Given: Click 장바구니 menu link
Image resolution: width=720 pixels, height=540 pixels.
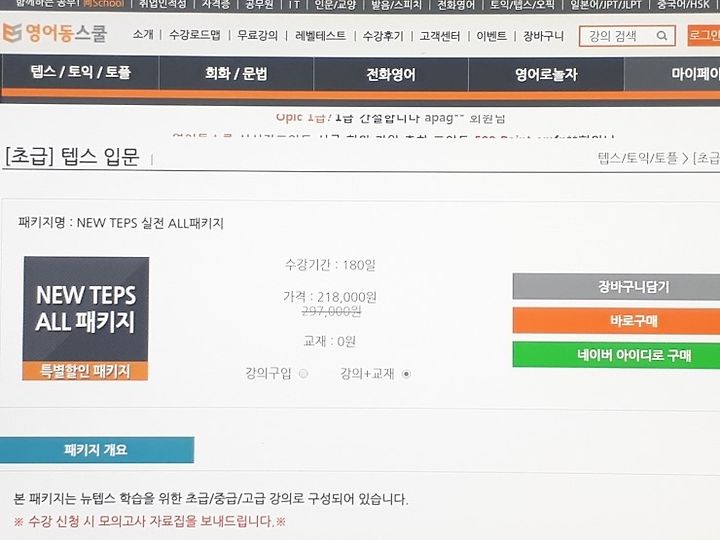Looking at the screenshot, I should (x=544, y=36).
